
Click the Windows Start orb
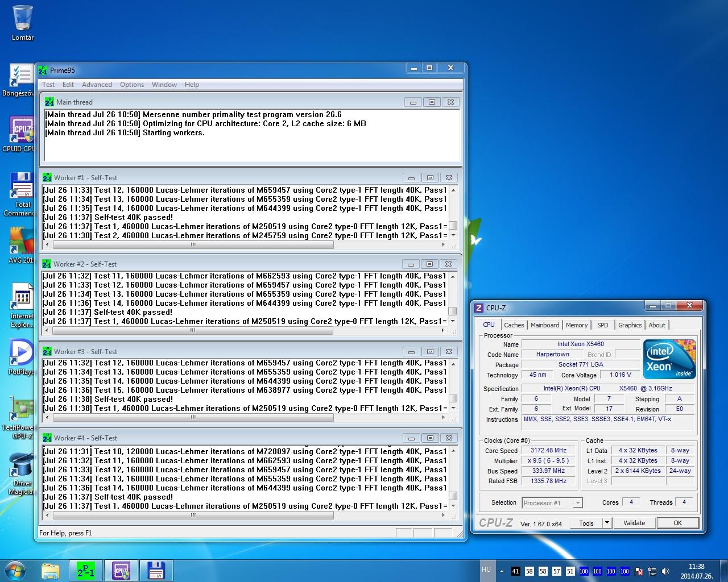point(15,570)
